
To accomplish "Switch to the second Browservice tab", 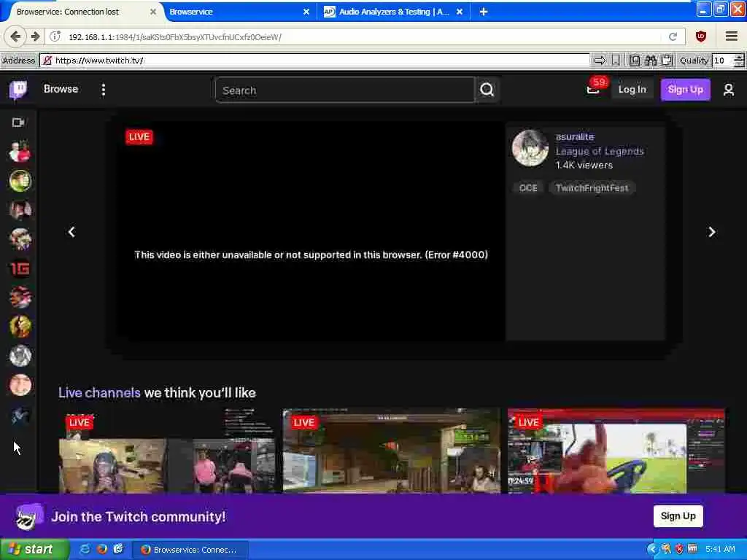I will tap(239, 12).
